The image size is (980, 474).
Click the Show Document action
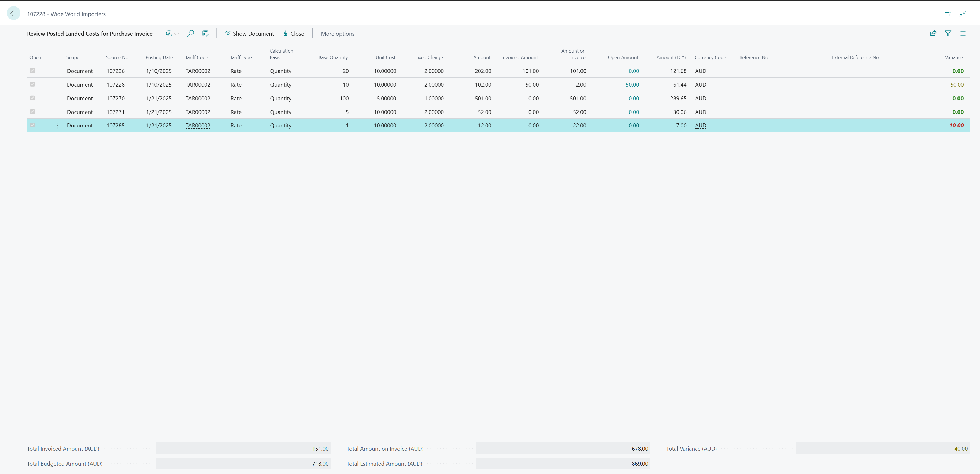(x=249, y=34)
